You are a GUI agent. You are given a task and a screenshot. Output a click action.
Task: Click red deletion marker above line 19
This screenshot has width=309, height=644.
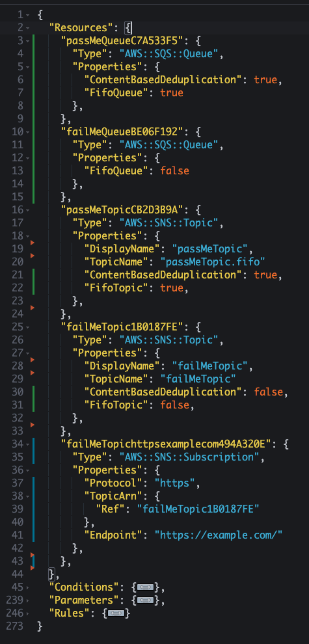coord(33,243)
